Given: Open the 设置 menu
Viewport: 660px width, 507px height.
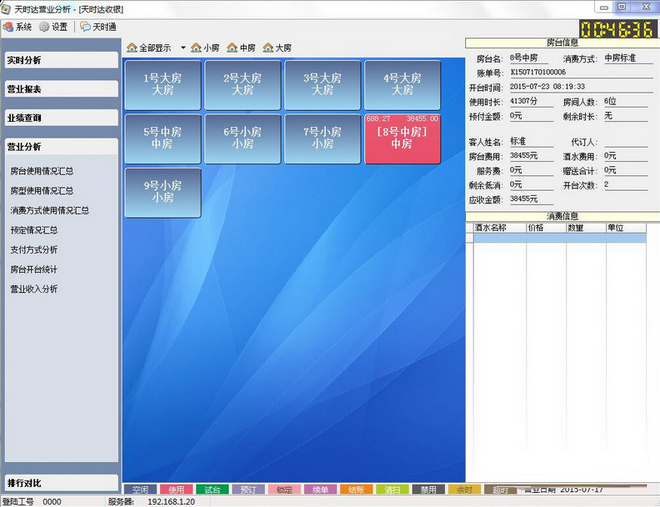Looking at the screenshot, I should pos(53,27).
